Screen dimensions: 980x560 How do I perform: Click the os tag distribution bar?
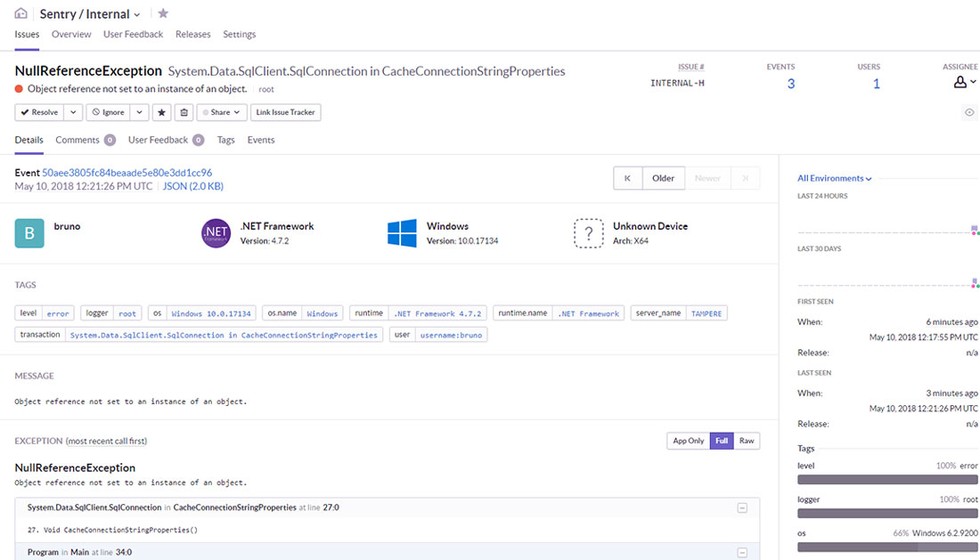point(887,547)
